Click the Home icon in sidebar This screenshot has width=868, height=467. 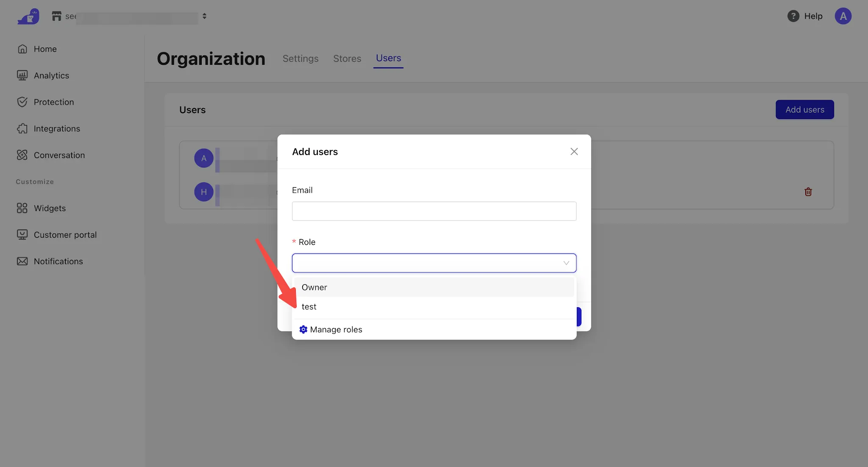[22, 49]
